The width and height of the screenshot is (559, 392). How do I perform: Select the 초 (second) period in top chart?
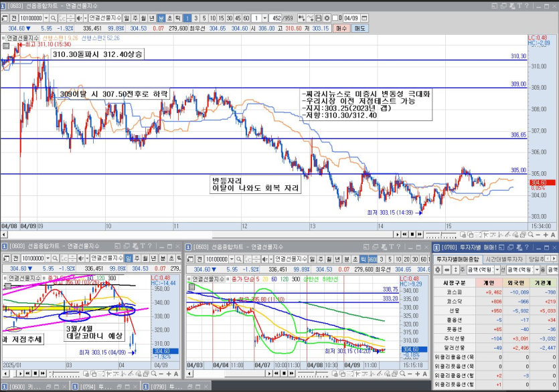point(169,18)
